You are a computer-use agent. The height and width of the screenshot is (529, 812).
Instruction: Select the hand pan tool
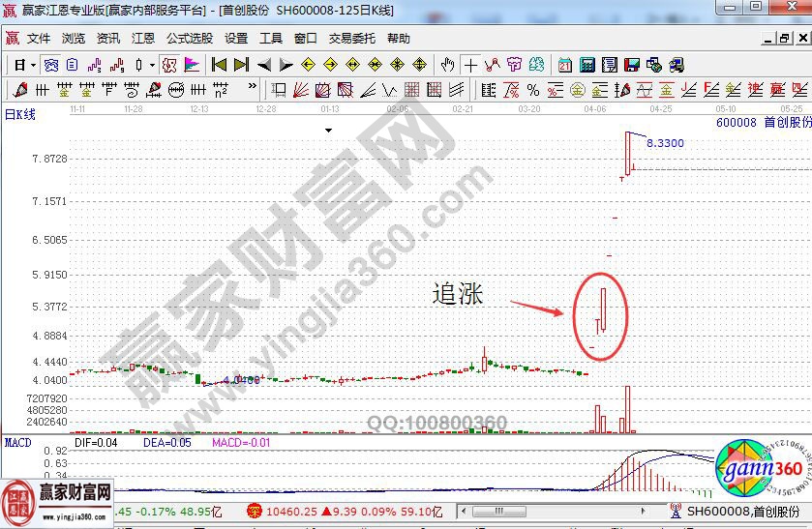[x=447, y=65]
